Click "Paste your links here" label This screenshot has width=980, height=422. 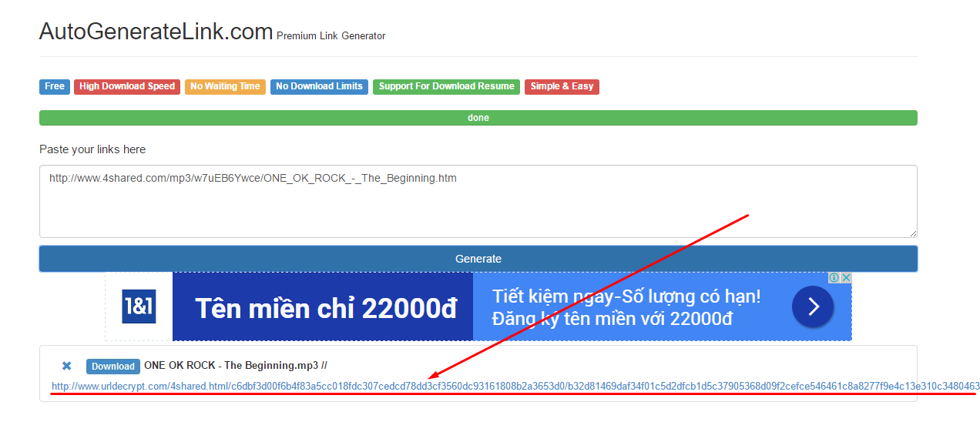pyautogui.click(x=92, y=149)
